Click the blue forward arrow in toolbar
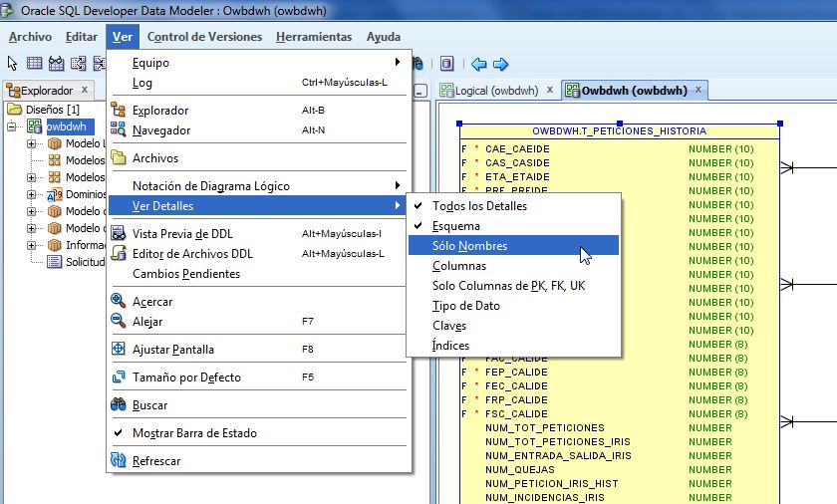The image size is (837, 504). coord(500,64)
